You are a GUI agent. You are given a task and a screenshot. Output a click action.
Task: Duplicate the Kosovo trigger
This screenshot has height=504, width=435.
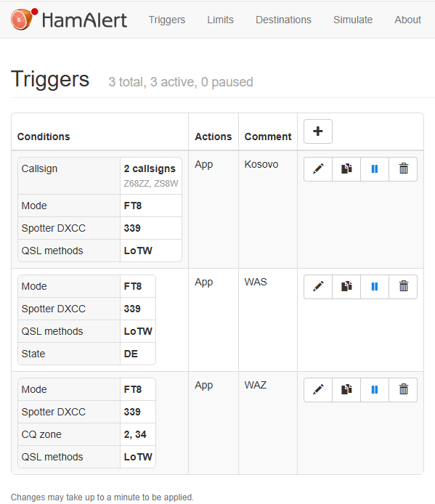coord(346,169)
